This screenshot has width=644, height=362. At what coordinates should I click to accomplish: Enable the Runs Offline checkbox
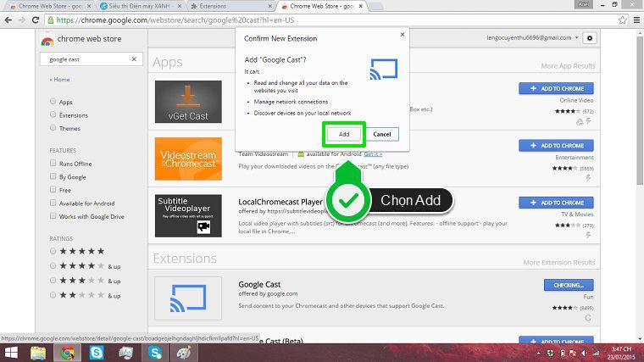tap(53, 163)
